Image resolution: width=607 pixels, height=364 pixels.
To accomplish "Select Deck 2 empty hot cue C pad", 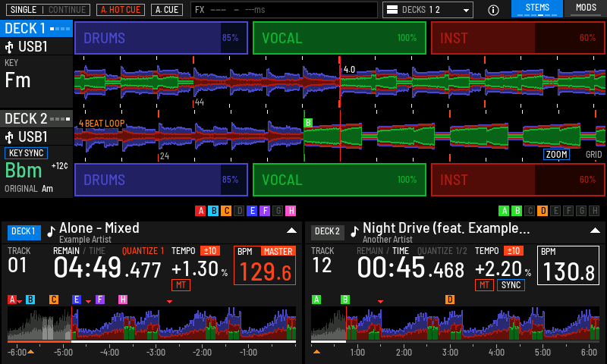I will (x=530, y=211).
